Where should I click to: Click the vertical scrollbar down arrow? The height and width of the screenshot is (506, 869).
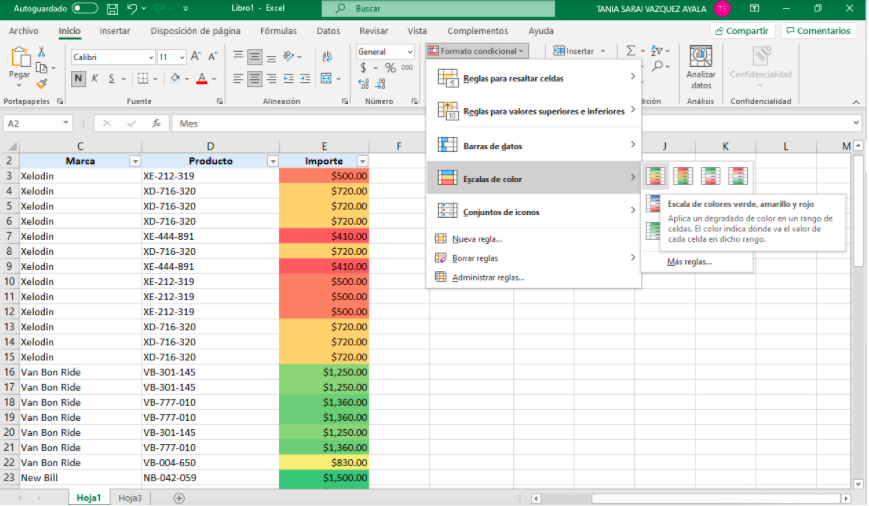point(858,483)
